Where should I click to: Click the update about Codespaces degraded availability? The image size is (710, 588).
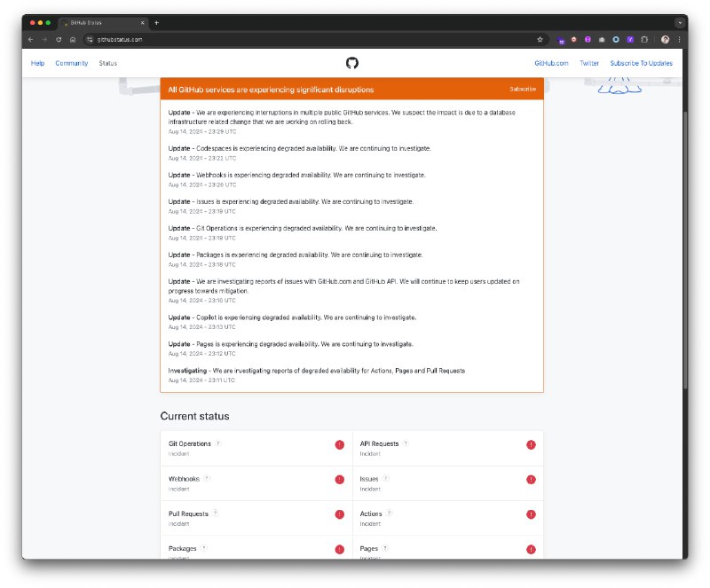299,148
